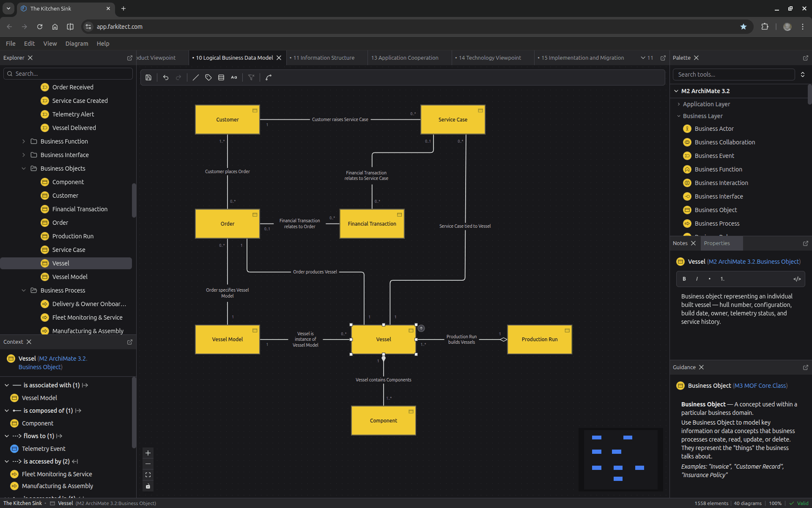Zoom in on the diagram canvas
The height and width of the screenshot is (508, 812).
coord(148,453)
